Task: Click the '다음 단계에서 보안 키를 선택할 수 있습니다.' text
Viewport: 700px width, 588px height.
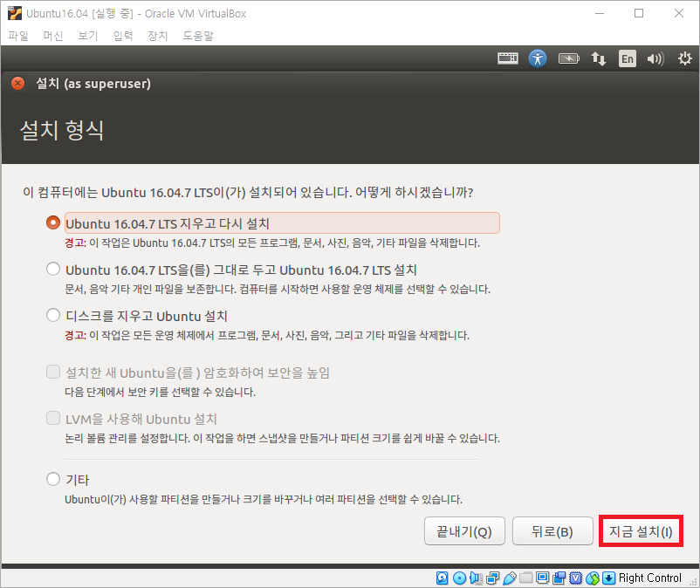Action: pyautogui.click(x=161, y=393)
